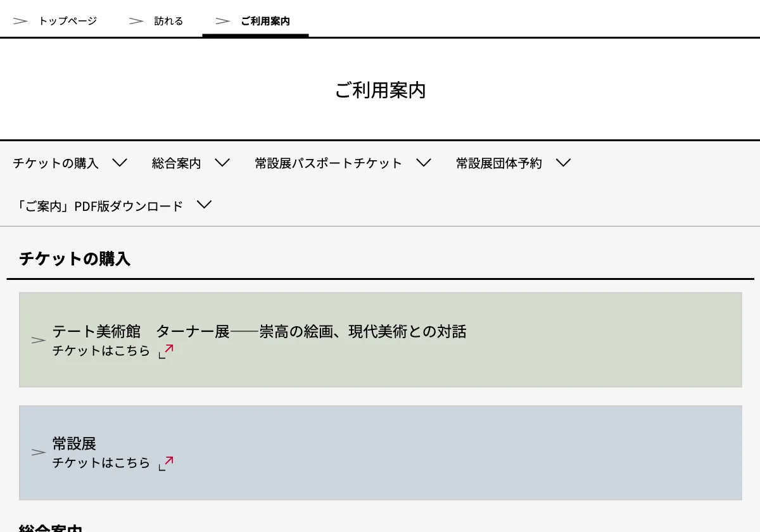The image size is (760, 532).
Task: Go to トップページ breadcrumb link
Action: pyautogui.click(x=68, y=21)
